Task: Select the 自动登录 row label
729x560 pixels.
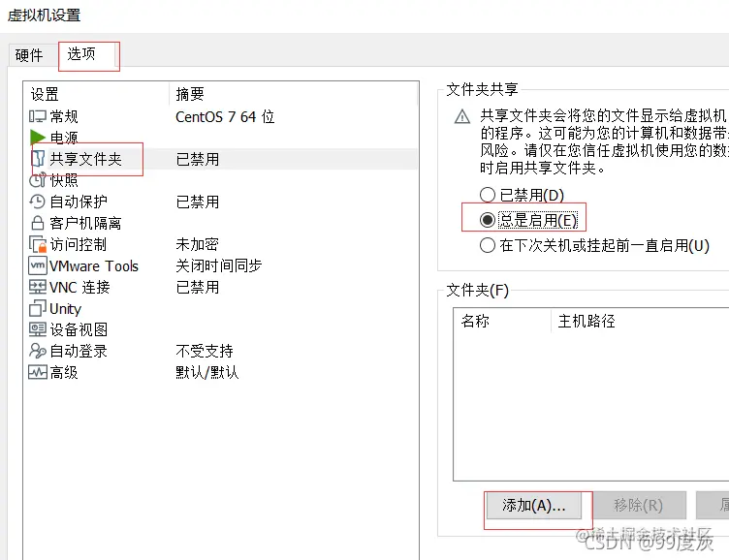Action: 79,351
